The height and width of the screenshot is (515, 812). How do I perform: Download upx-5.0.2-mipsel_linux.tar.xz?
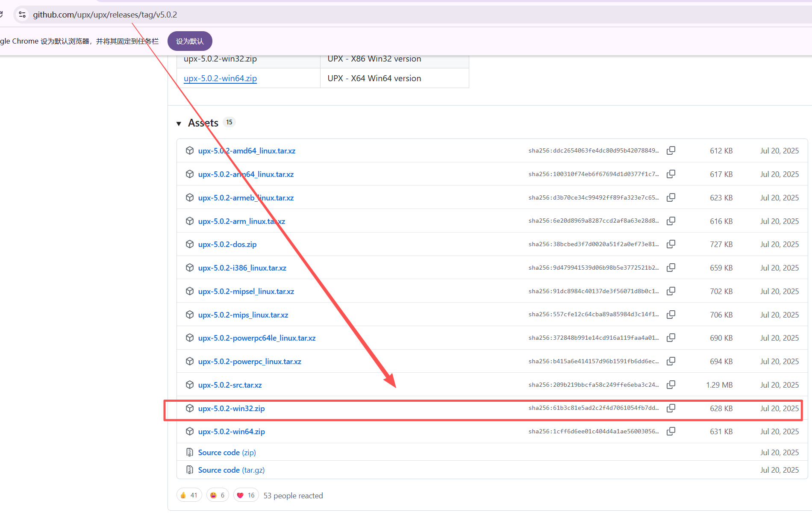tap(246, 291)
